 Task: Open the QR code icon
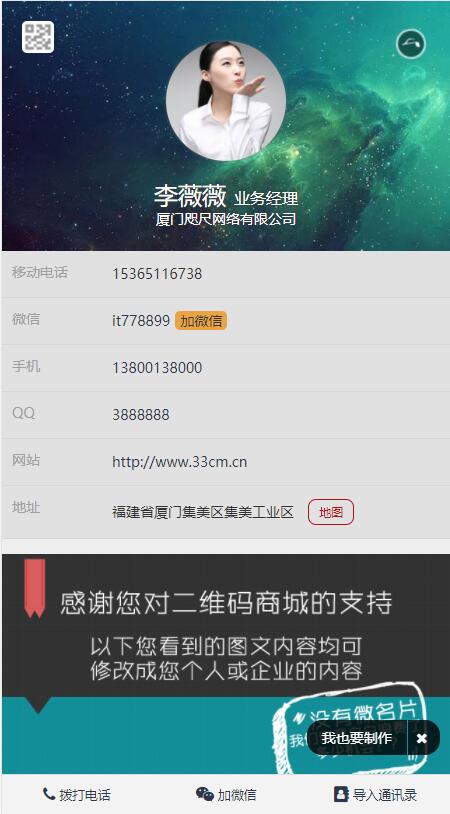(38, 37)
